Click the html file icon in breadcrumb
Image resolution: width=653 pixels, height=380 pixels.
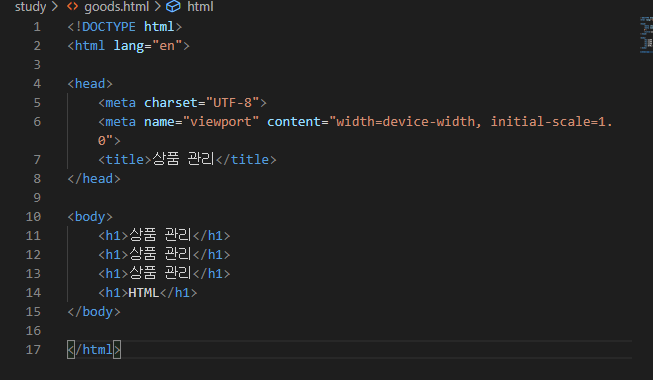point(73,7)
